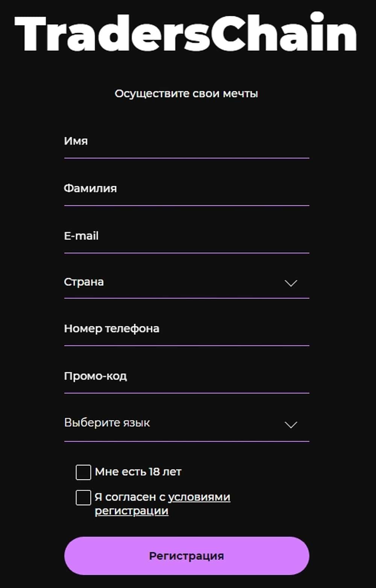Click the underlined word 'регистрации' below checkbox
The height and width of the screenshot is (588, 376).
tap(131, 511)
